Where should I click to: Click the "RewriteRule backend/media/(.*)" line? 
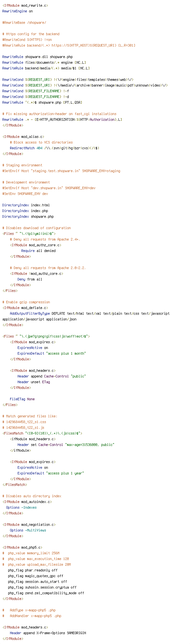point(46,68)
